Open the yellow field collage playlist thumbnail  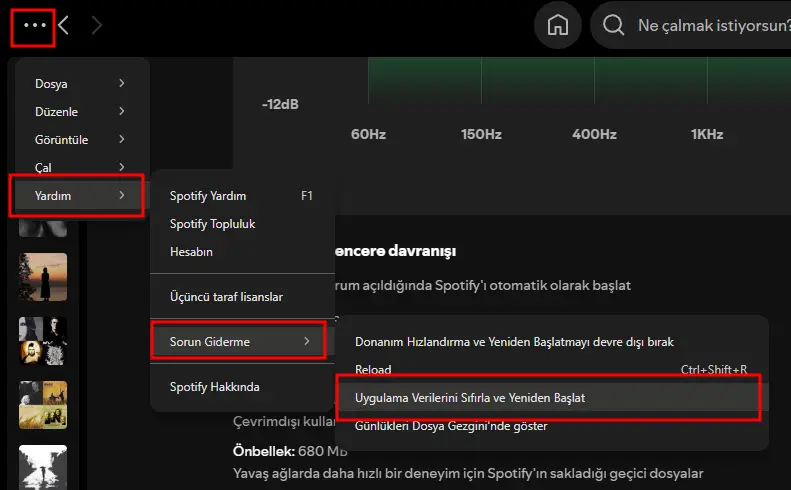click(x=43, y=405)
